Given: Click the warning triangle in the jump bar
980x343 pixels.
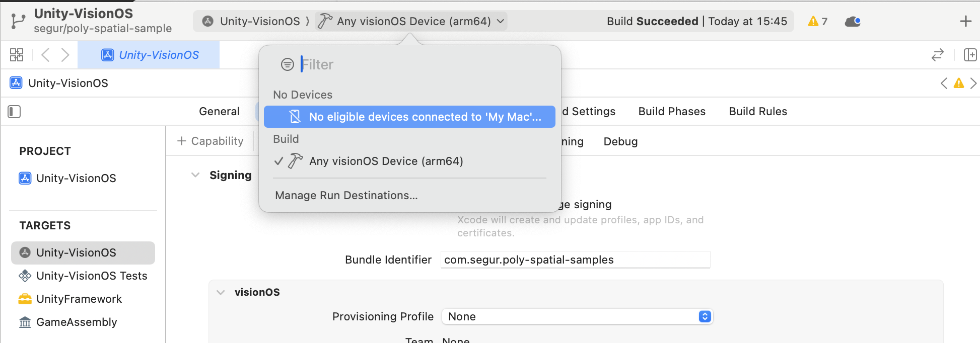Looking at the screenshot, I should pos(958,83).
